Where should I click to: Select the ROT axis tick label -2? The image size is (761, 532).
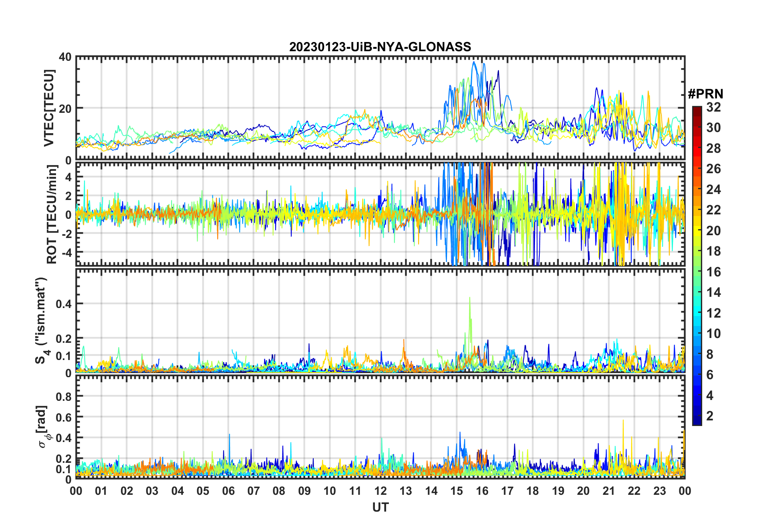(x=66, y=234)
